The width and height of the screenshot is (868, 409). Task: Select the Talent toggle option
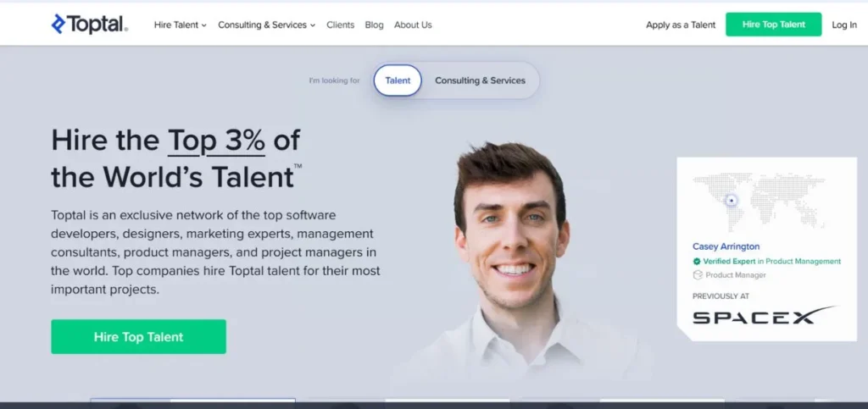pyautogui.click(x=398, y=80)
